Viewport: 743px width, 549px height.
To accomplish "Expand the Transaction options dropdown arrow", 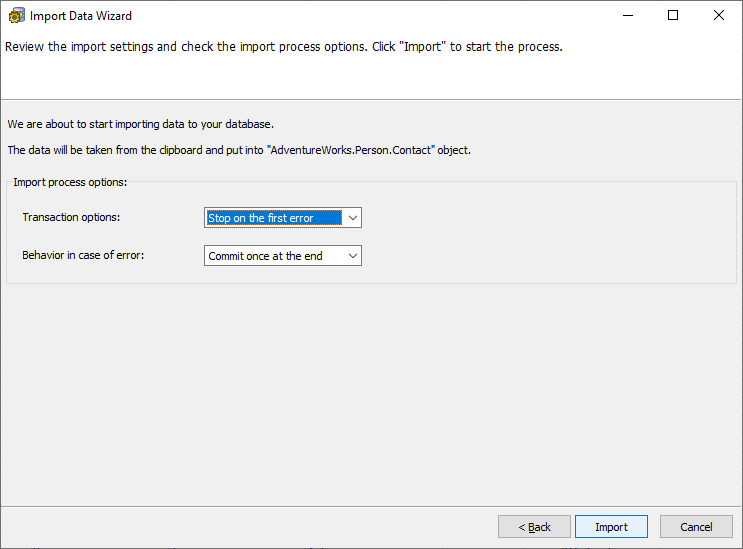I will pyautogui.click(x=352, y=218).
